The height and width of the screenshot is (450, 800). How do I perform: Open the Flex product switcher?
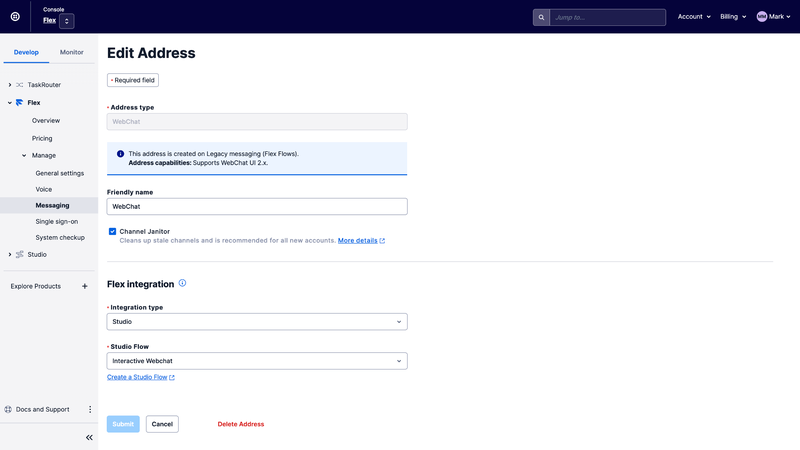(66, 21)
